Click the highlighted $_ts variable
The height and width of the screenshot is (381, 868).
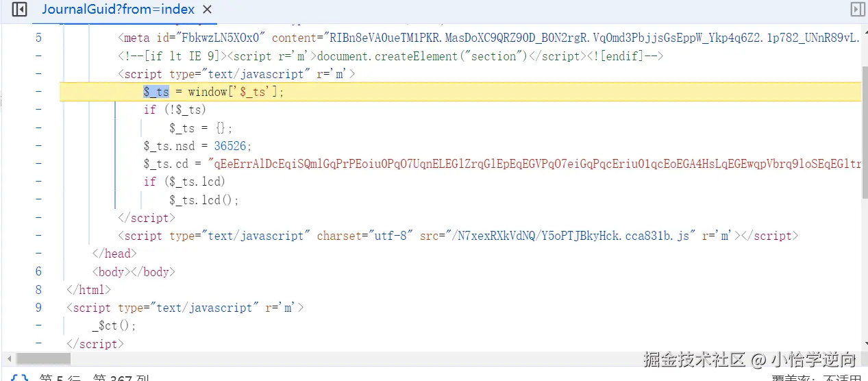[156, 92]
